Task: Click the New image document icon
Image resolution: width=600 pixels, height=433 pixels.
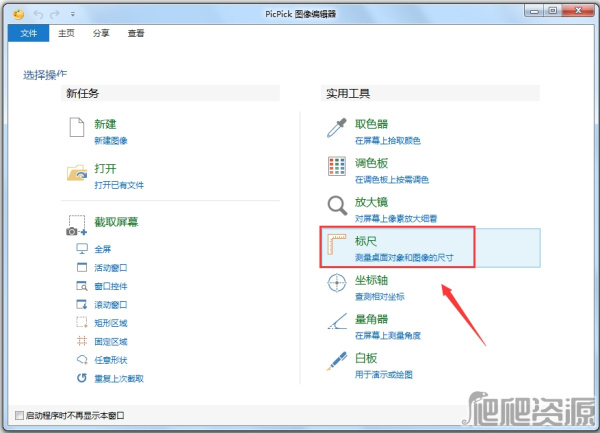Action: (77, 127)
